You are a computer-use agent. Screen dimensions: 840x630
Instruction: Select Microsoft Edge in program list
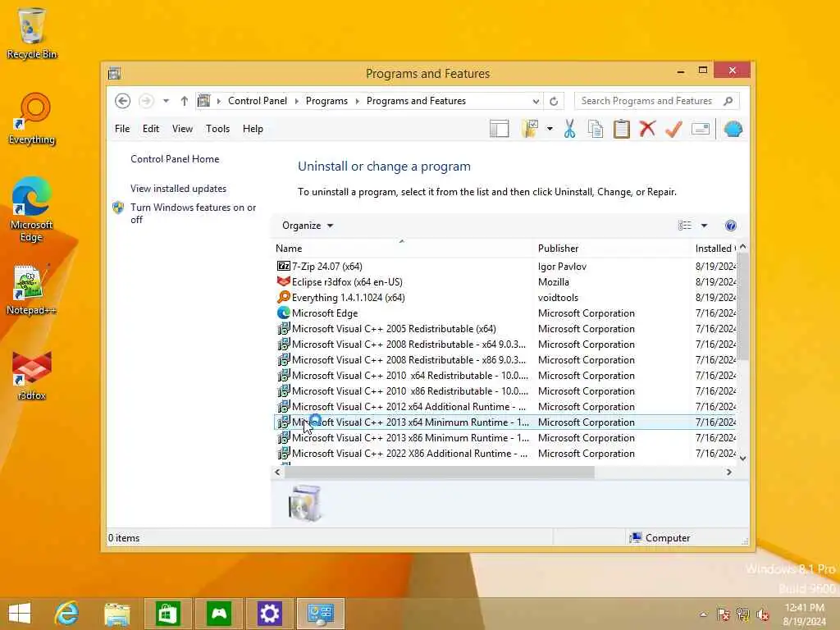tap(505, 313)
